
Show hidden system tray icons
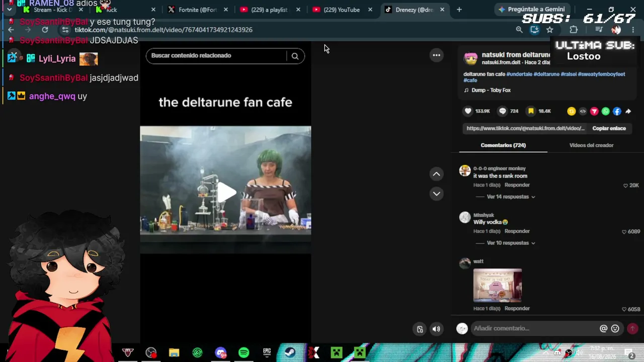[545, 353]
